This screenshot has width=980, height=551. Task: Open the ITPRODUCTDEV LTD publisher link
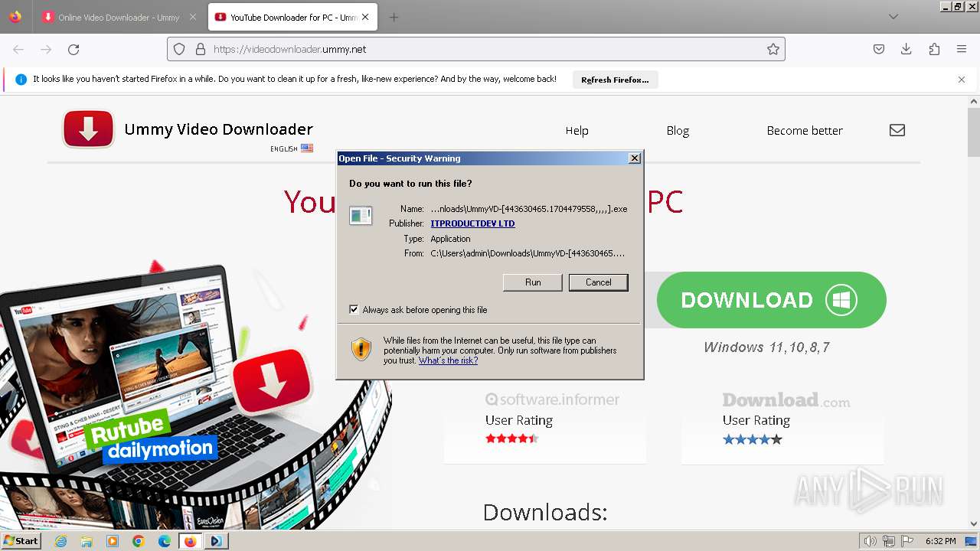click(x=472, y=223)
